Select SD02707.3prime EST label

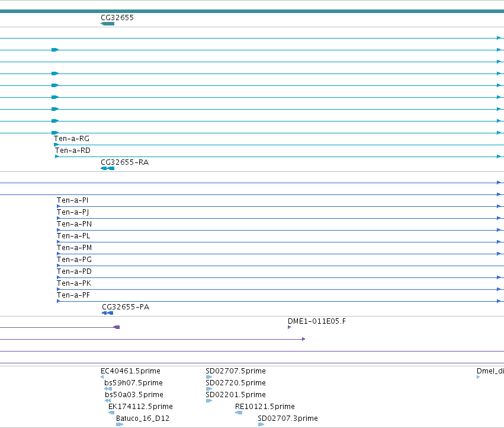pyautogui.click(x=288, y=419)
